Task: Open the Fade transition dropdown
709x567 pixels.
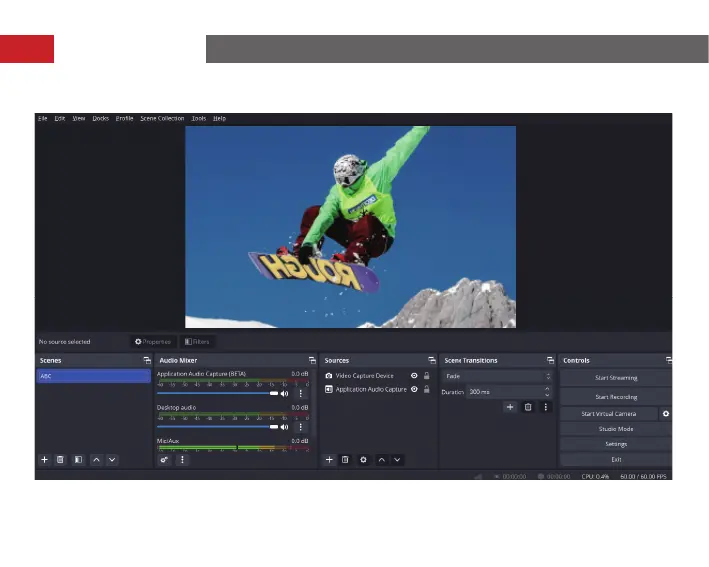Action: tap(497, 376)
